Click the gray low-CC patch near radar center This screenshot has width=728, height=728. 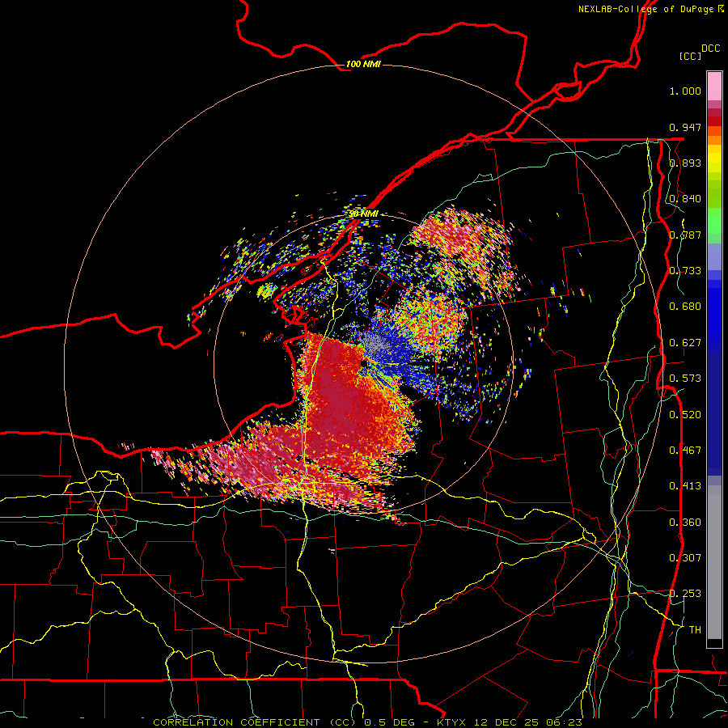coord(376,344)
